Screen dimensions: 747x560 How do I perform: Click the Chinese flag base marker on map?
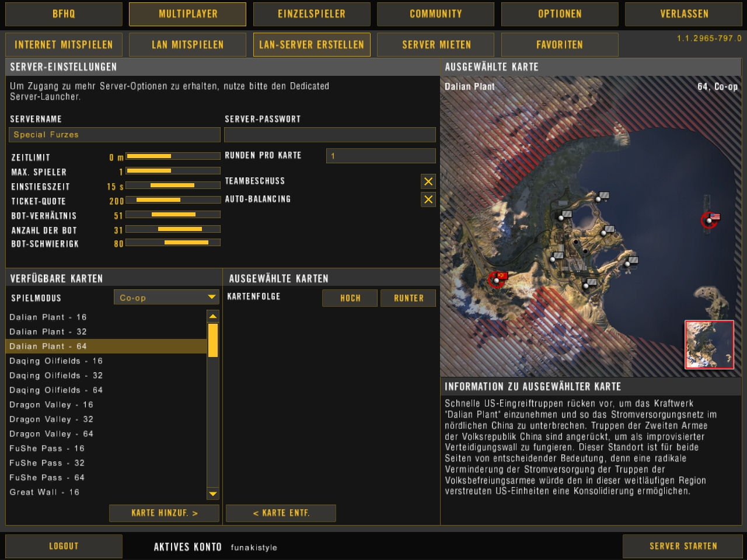coord(497,279)
